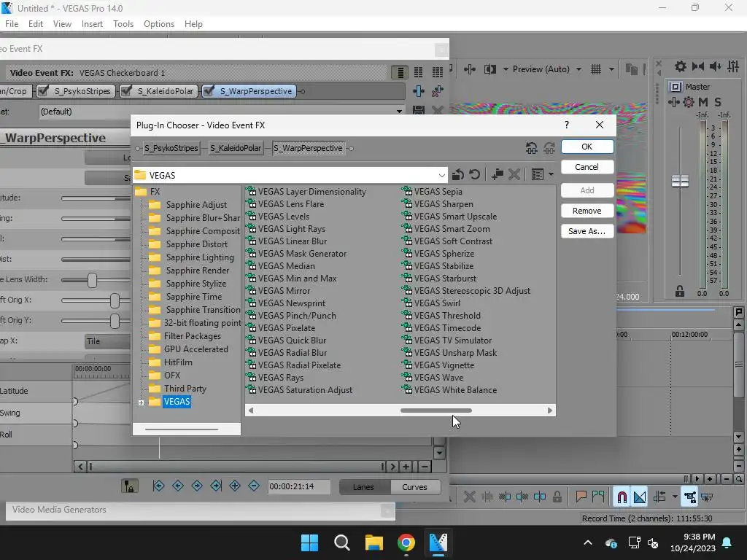
Task: Click the remove selected plug-in icon
Action: (x=438, y=91)
